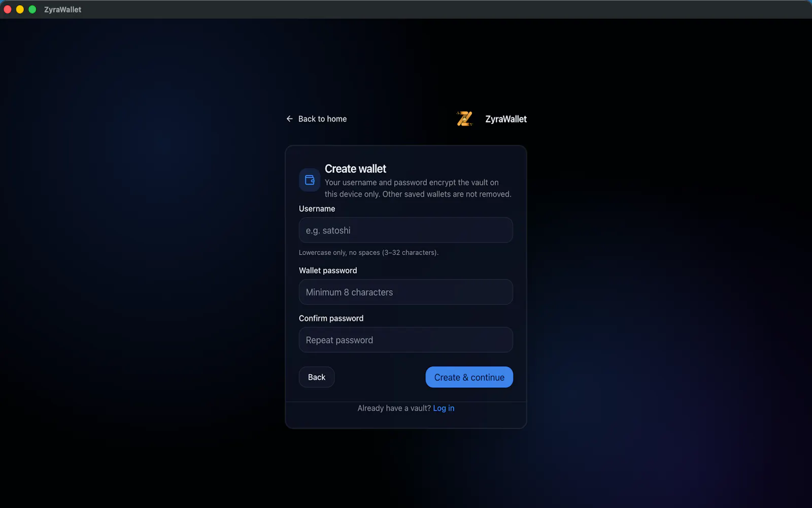Image resolution: width=812 pixels, height=508 pixels.
Task: Click the wallet icon next to Create wallet
Action: point(310,180)
